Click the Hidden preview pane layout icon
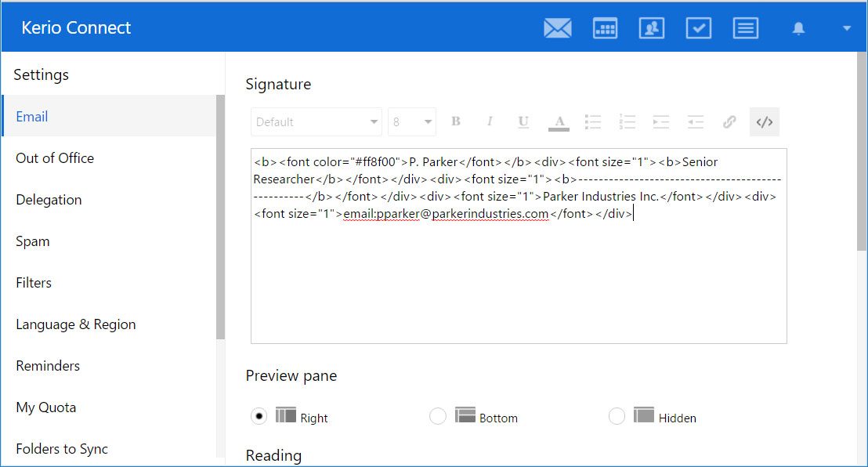Image resolution: width=868 pixels, height=467 pixels. pyautogui.click(x=644, y=415)
